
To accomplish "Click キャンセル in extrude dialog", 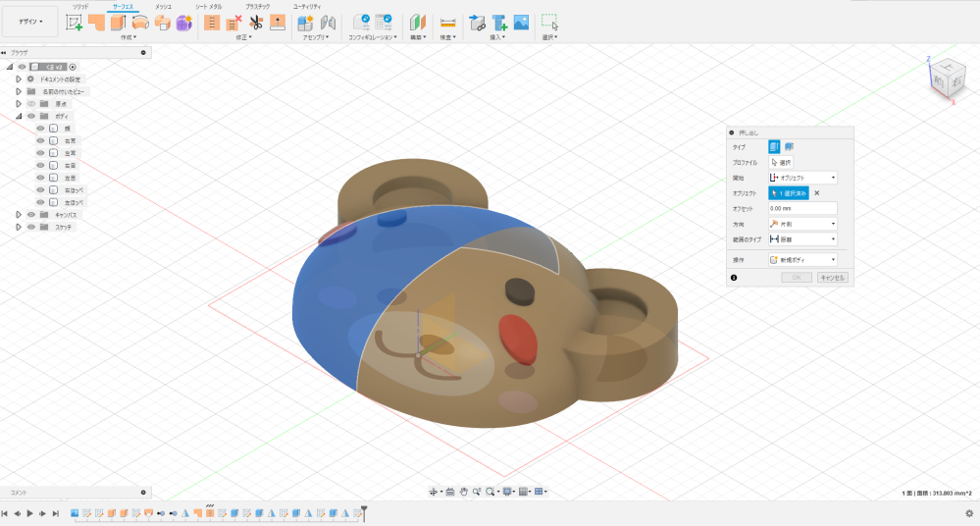I will pyautogui.click(x=832, y=278).
